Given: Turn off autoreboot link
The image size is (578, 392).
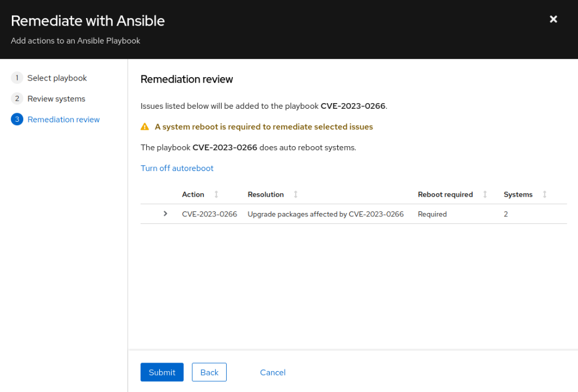Looking at the screenshot, I should (x=177, y=168).
